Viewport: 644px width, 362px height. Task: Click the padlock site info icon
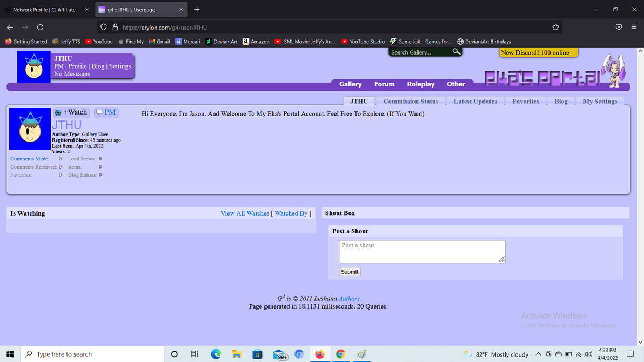tap(116, 27)
